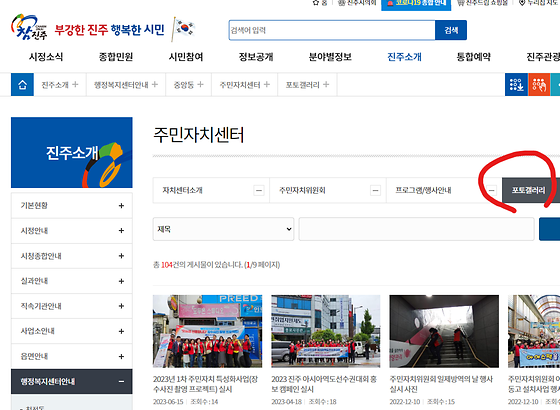560x410 pixels.
Task: Open the 제목 search-type dropdown
Action: 224,229
